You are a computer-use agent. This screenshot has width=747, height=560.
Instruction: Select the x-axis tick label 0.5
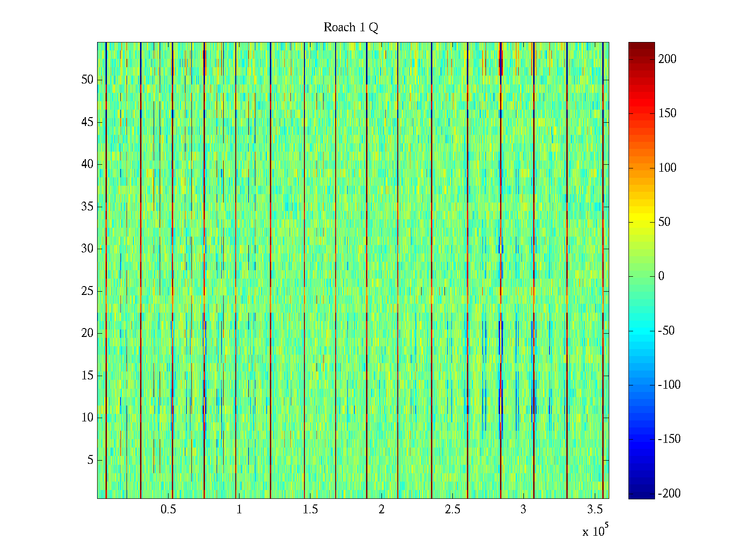168,510
